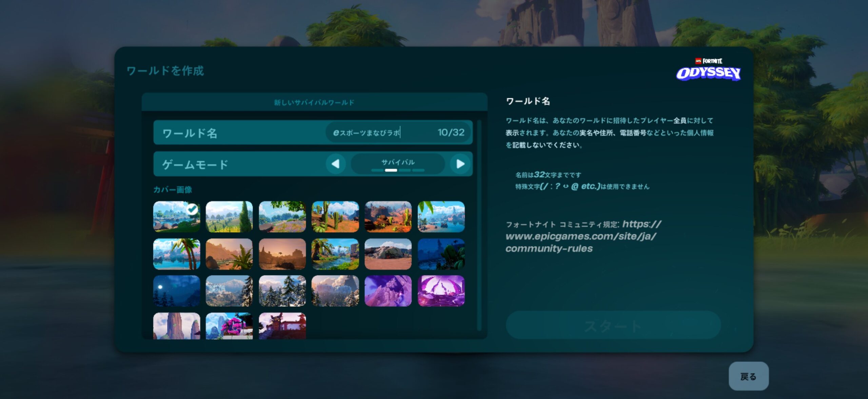Click the world name text input field
Viewport: 868px width, 399px height.
coord(398,133)
